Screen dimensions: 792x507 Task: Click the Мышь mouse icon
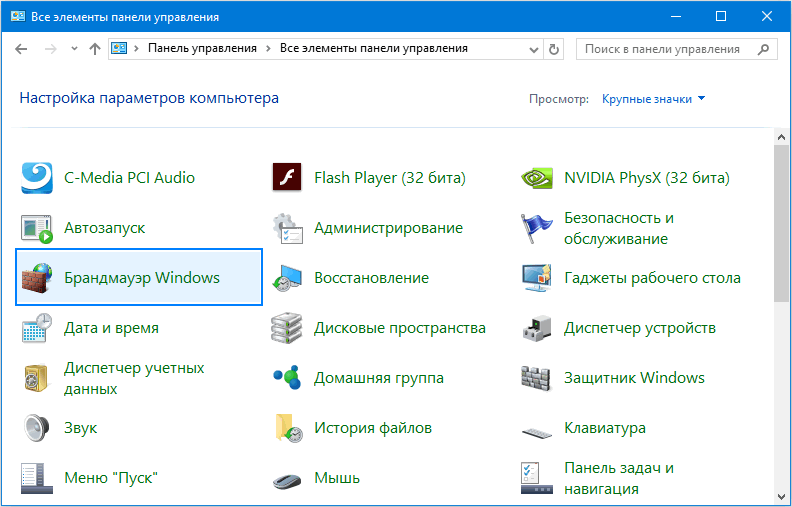(x=287, y=479)
